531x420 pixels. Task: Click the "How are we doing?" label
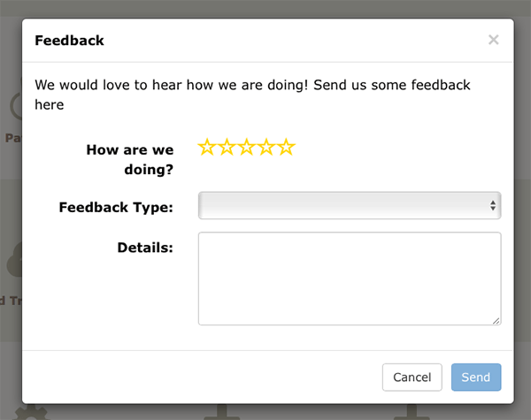pyautogui.click(x=130, y=159)
